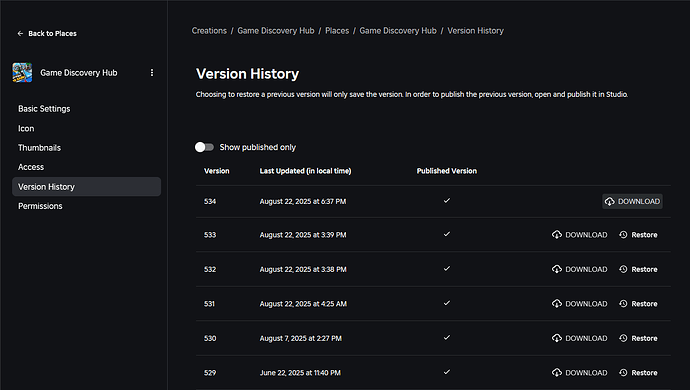Click the published checkmark for version 534
The width and height of the screenshot is (690, 390).
click(x=447, y=201)
